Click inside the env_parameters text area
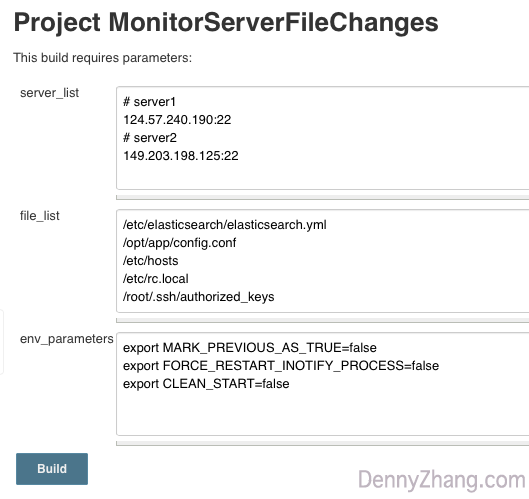 pyautogui.click(x=323, y=384)
